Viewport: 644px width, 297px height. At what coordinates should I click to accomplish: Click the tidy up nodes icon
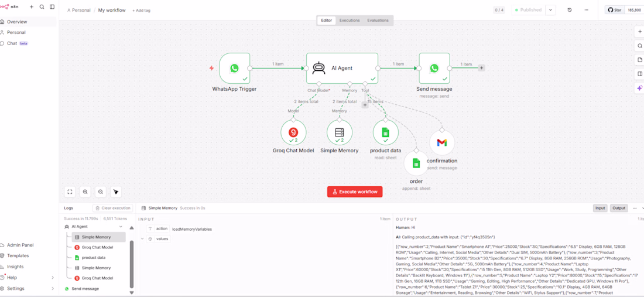pos(116,192)
